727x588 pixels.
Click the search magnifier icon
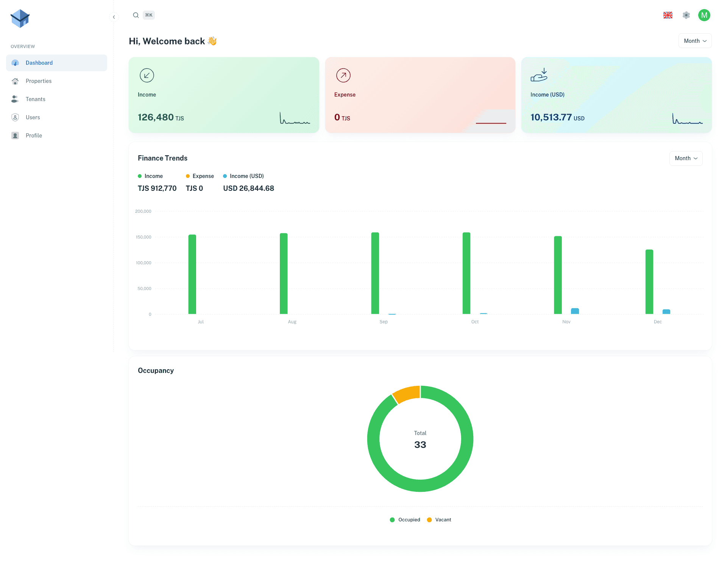tap(136, 15)
